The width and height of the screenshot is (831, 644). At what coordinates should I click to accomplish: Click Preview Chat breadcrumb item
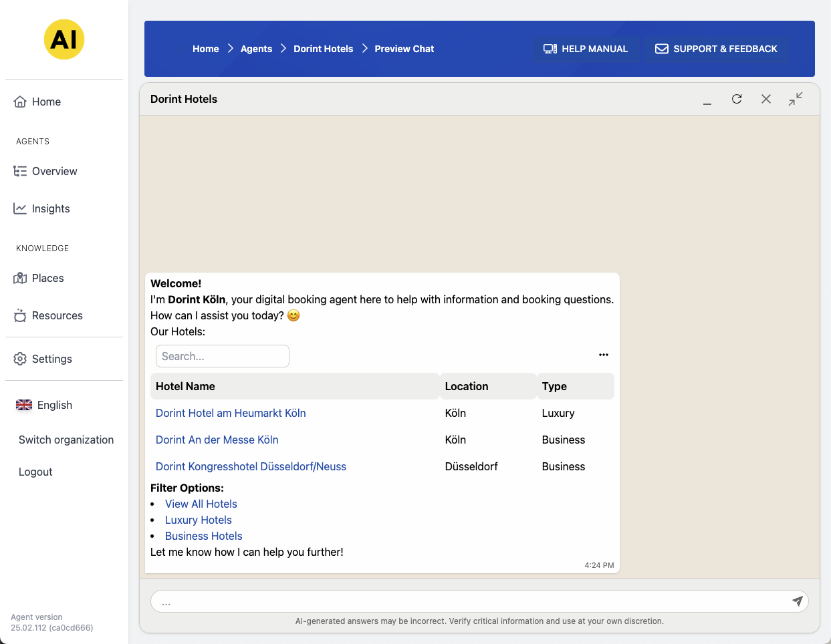click(404, 49)
